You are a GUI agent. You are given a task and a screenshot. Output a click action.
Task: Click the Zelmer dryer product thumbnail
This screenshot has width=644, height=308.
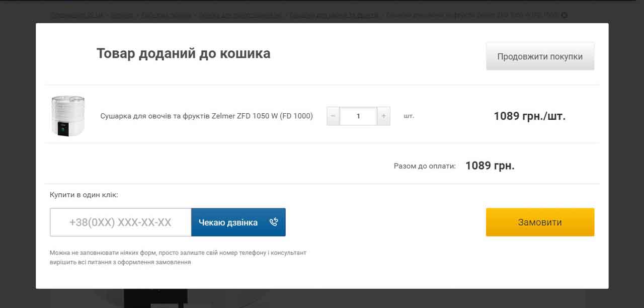pos(68,116)
